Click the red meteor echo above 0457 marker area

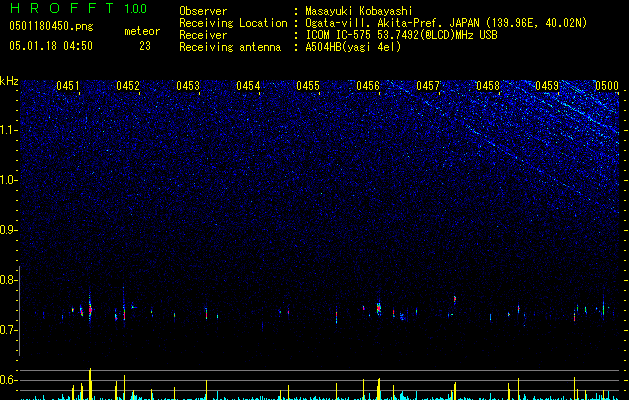point(455,299)
